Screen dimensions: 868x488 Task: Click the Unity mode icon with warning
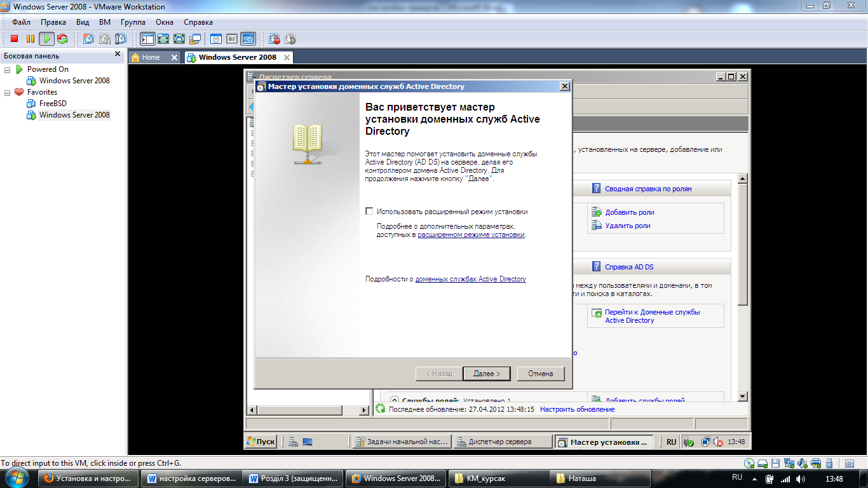coord(195,39)
